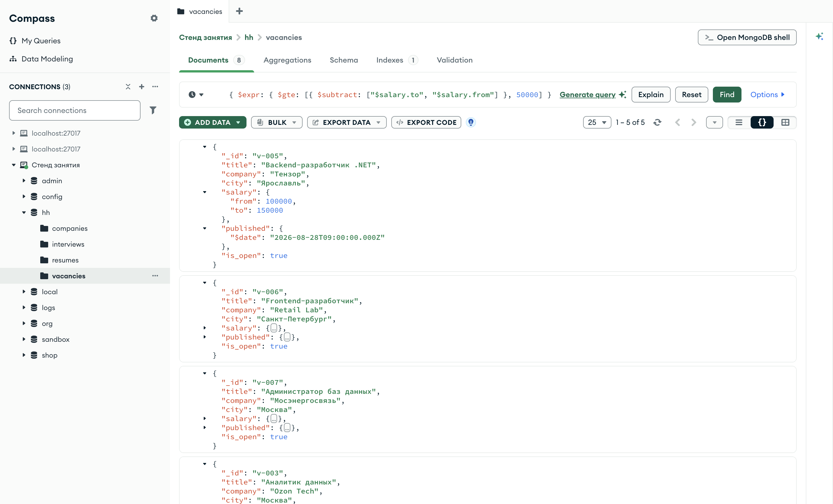
Task: Switch to Indexes tab
Action: pos(397,60)
